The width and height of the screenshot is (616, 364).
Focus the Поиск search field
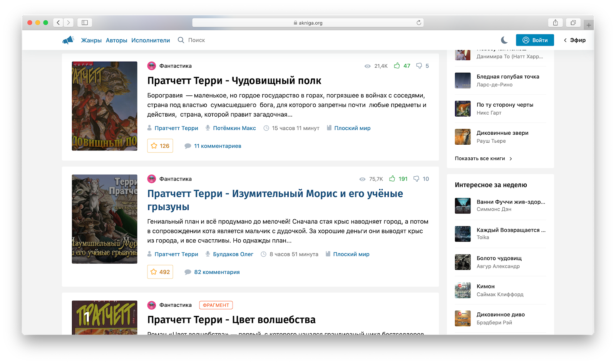click(196, 40)
